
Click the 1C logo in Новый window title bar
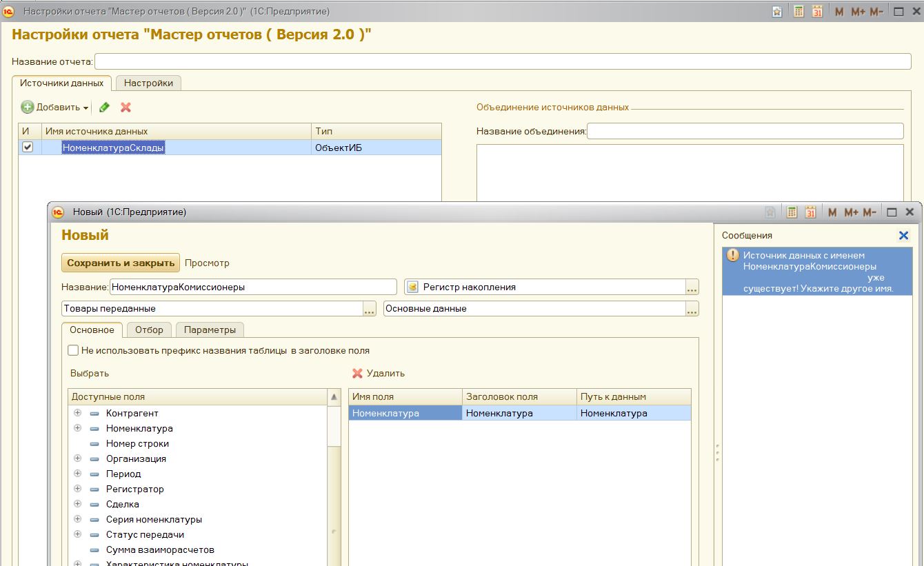59,212
